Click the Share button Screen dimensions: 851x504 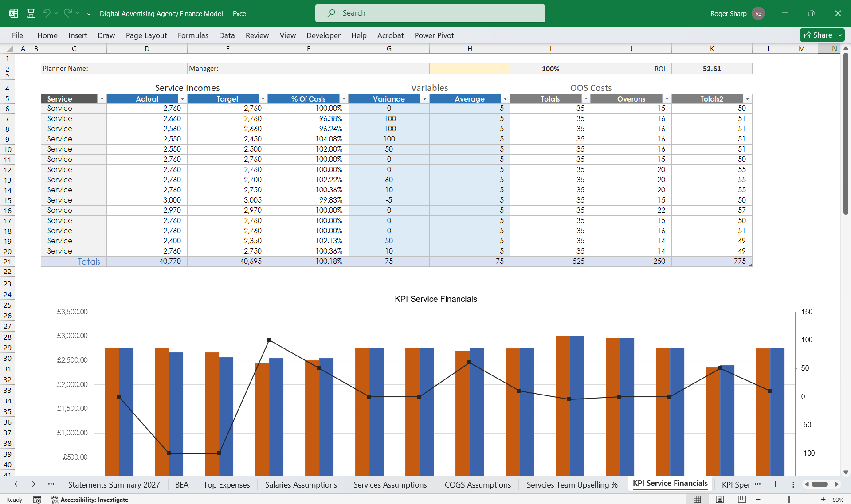[820, 35]
